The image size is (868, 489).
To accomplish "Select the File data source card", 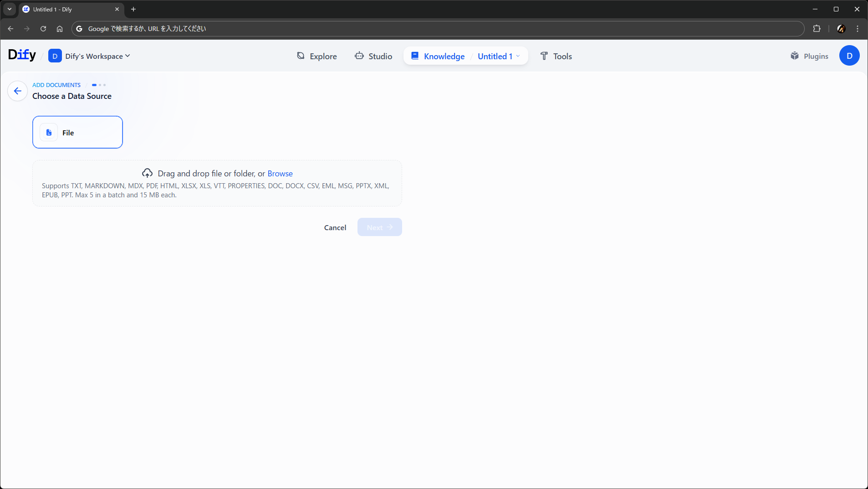I will pyautogui.click(x=77, y=132).
